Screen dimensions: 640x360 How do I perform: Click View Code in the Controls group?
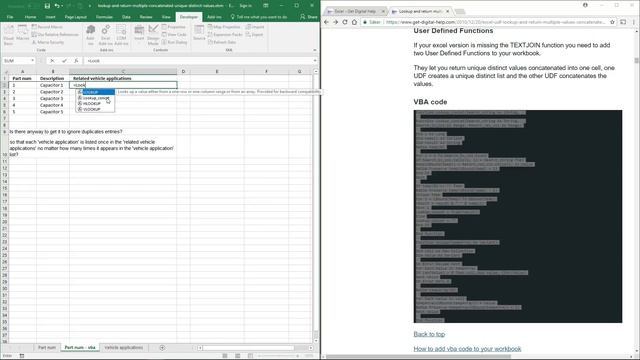coord(174,35)
